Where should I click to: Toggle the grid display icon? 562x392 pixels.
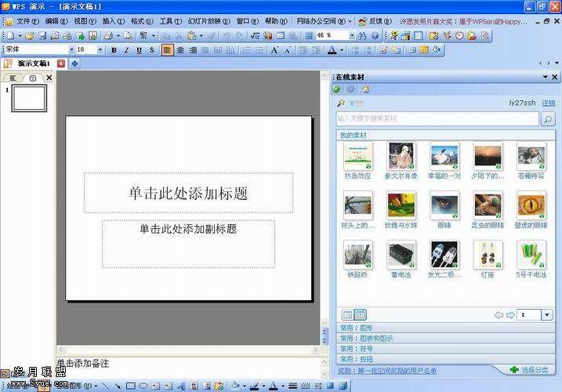pos(308,35)
